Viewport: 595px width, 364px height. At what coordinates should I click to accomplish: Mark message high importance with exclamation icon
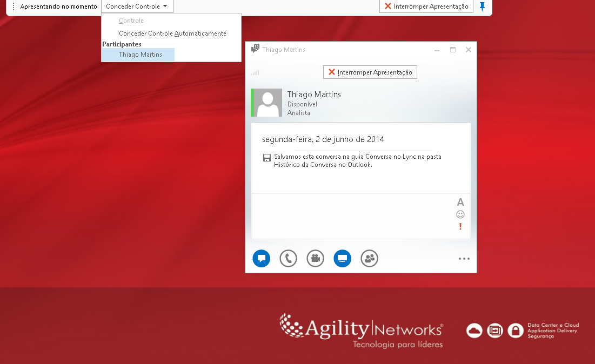(460, 226)
